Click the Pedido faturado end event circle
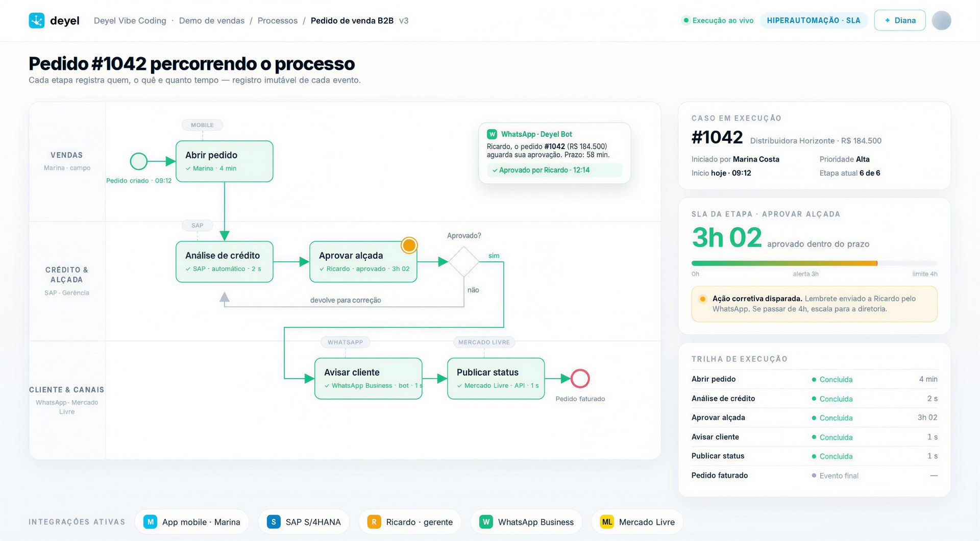 click(x=580, y=379)
